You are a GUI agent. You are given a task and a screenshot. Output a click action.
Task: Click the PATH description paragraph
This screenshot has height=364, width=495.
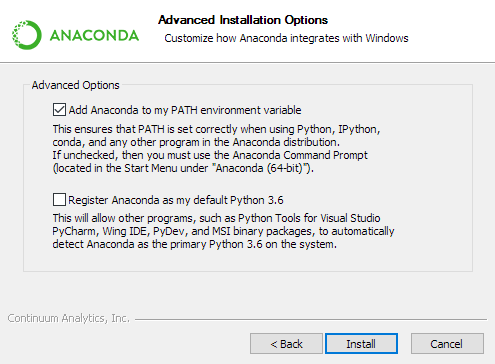pyautogui.click(x=216, y=149)
